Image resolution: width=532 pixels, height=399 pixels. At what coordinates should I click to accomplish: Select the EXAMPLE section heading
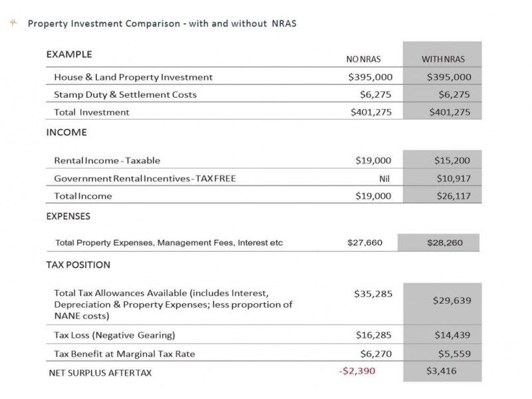point(69,55)
